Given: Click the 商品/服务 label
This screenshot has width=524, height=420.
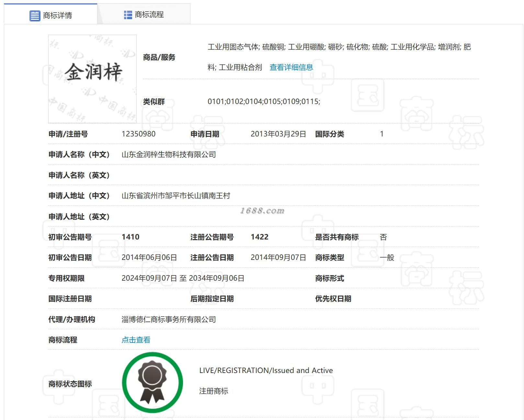Looking at the screenshot, I should click(x=159, y=57).
